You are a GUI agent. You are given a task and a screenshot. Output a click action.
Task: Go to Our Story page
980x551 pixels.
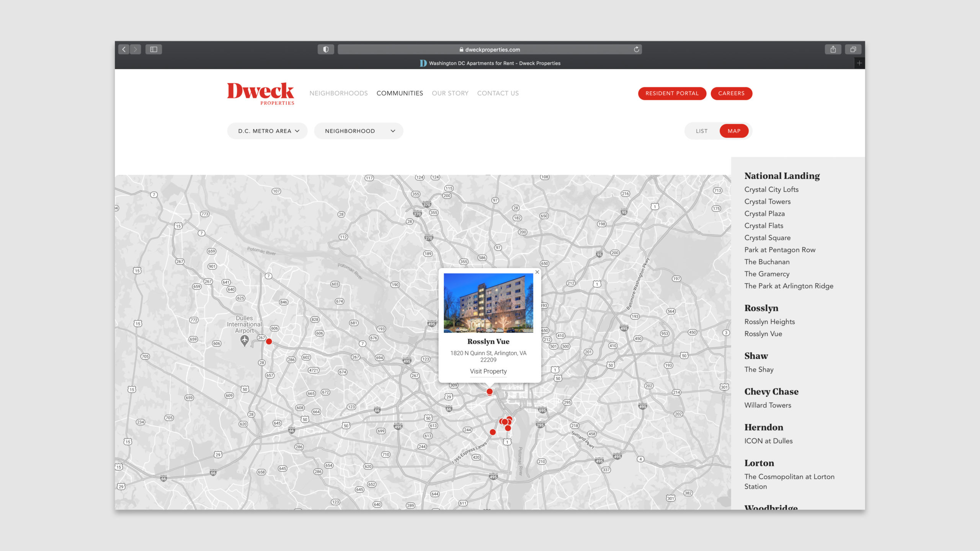coord(450,93)
